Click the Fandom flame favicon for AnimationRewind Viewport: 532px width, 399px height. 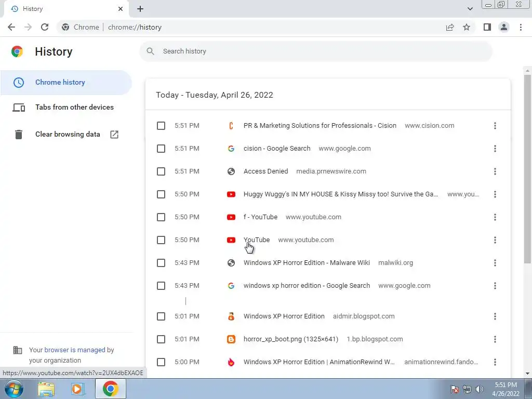click(231, 362)
